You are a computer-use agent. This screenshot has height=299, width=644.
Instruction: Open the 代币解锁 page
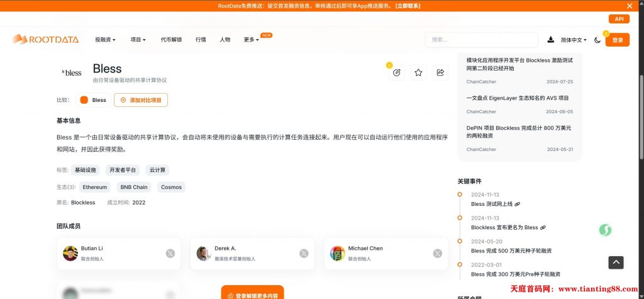[x=171, y=40]
